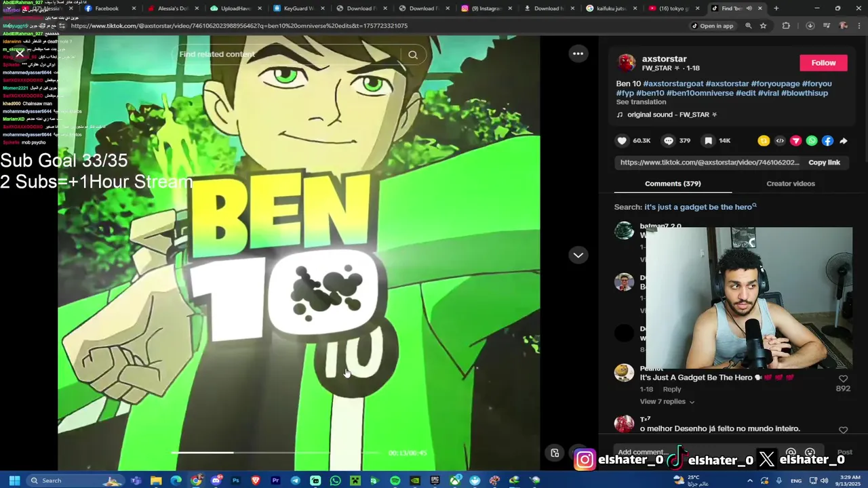This screenshot has width=868, height=488.
Task: Switch to the UploadHaven tab
Action: pyautogui.click(x=235, y=8)
